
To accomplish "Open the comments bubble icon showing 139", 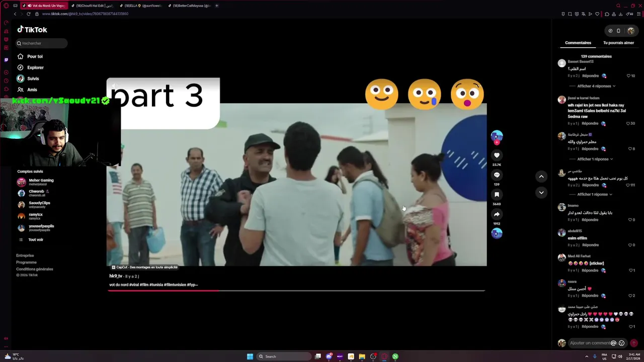I will 497,175.
